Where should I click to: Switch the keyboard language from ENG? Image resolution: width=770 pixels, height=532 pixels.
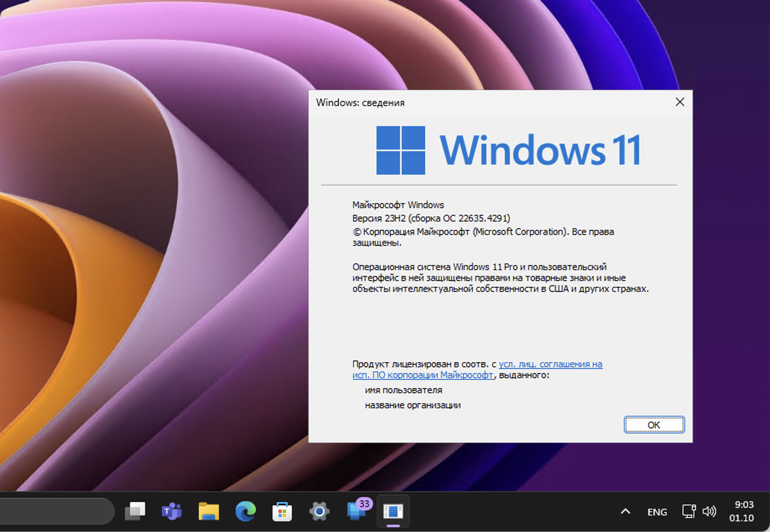657,511
